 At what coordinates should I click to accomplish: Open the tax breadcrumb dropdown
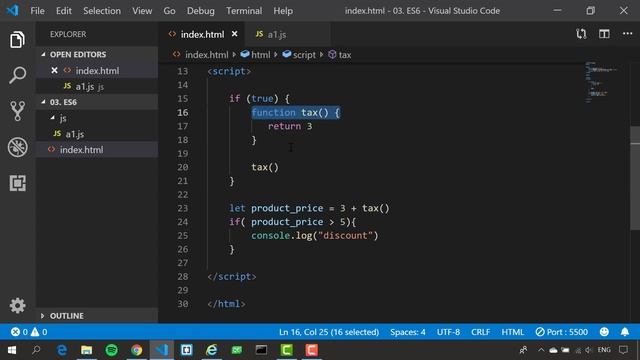tap(340, 54)
